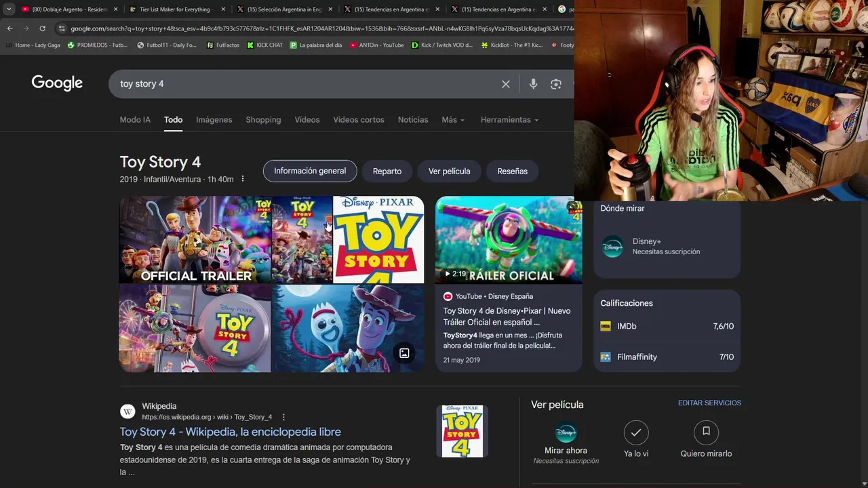Screen dimensions: 868x488
Task: Switch to Imágenes results tab
Action: click(x=214, y=120)
